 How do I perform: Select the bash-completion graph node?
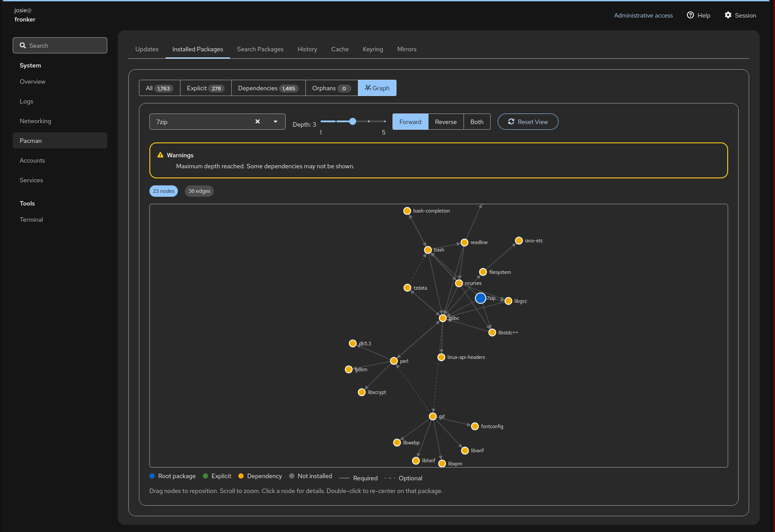point(407,211)
